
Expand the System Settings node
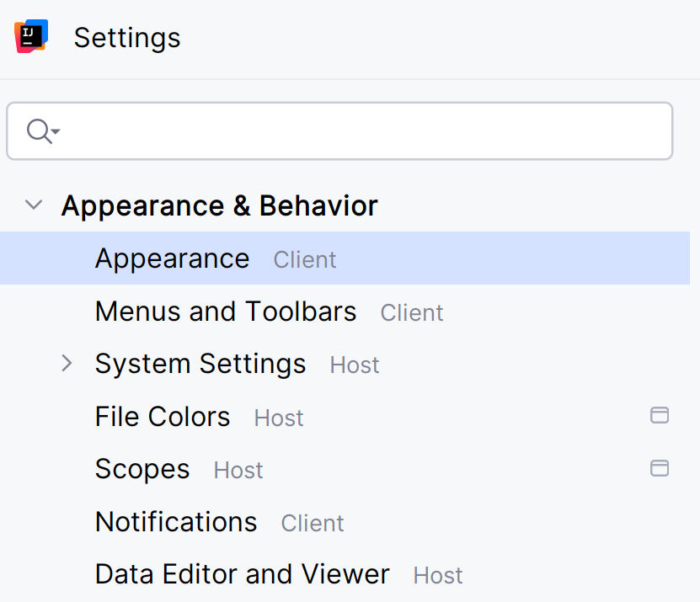(67, 363)
